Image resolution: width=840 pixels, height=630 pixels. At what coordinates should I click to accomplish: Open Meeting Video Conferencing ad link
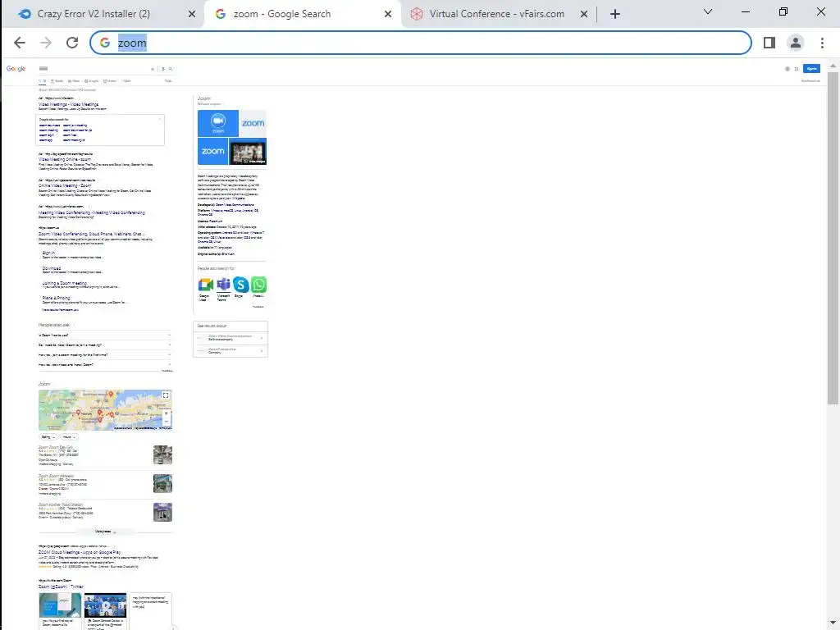[x=92, y=212]
